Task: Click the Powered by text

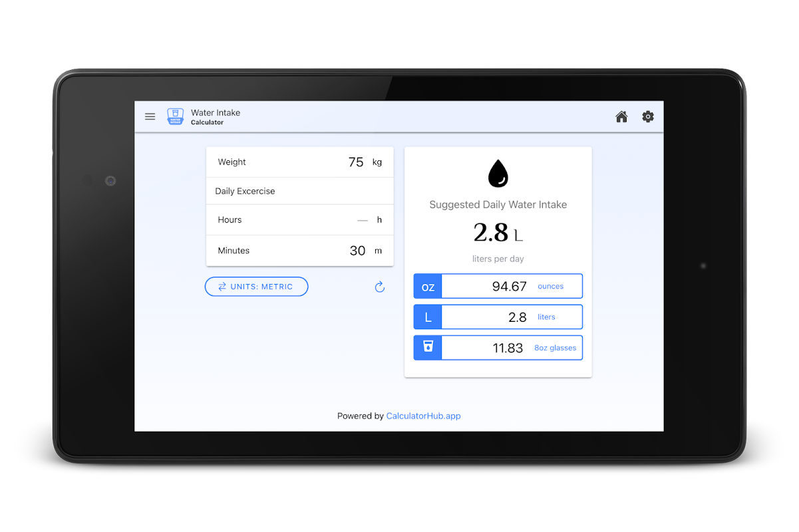Action: (x=361, y=416)
